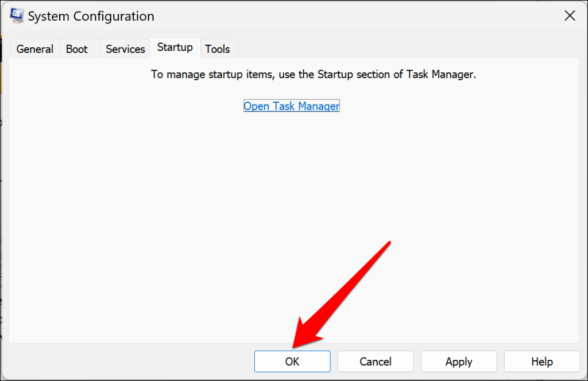The width and height of the screenshot is (588, 381).
Task: Close the System Configuration window
Action: tap(570, 16)
